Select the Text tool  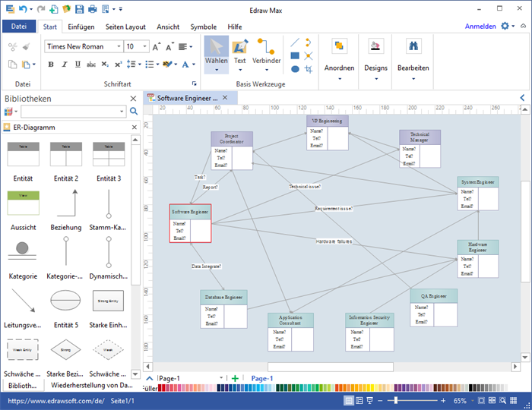coord(239,55)
